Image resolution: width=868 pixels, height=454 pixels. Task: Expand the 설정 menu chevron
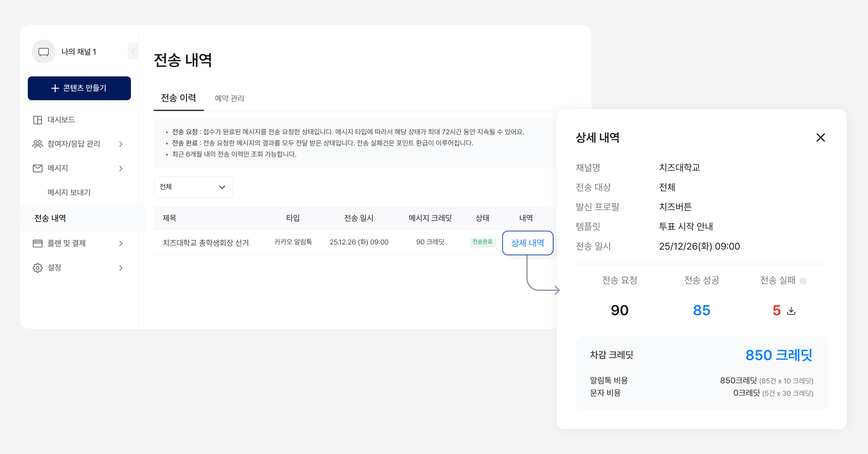tap(121, 268)
